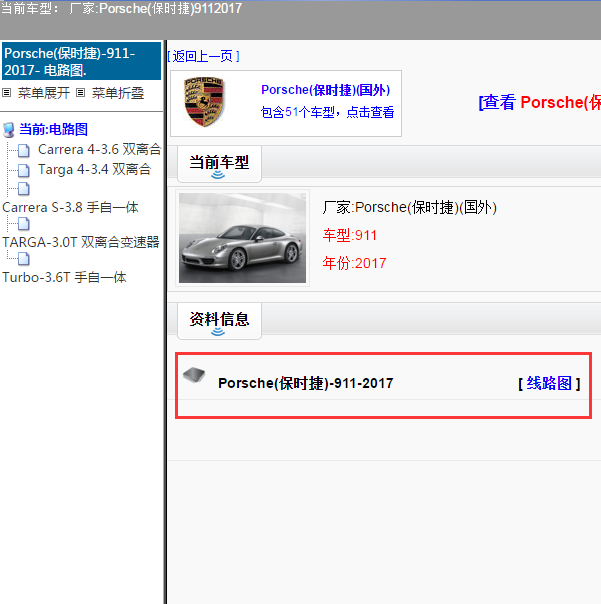Click the 菜单折叠 collapse-all icon
This screenshot has width=601, height=604.
coord(80,92)
